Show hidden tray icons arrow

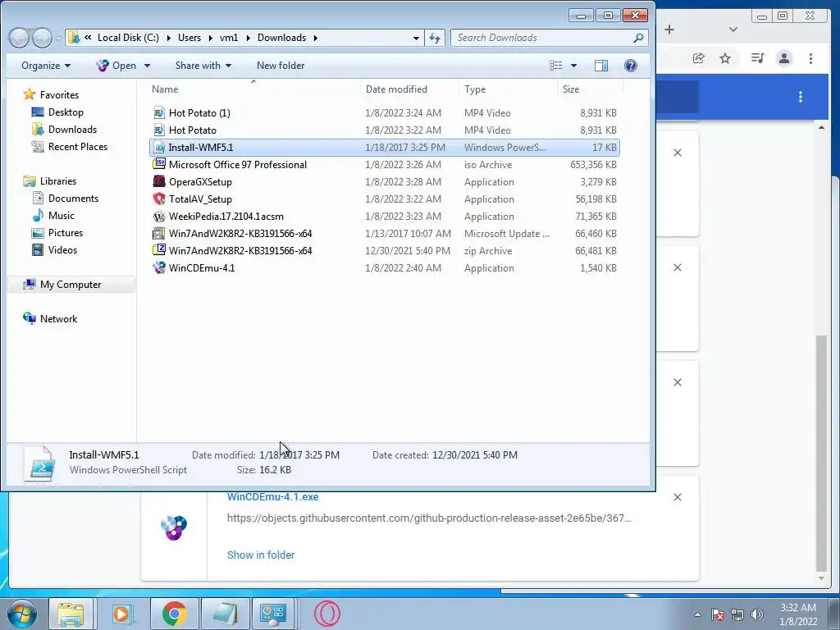697,614
